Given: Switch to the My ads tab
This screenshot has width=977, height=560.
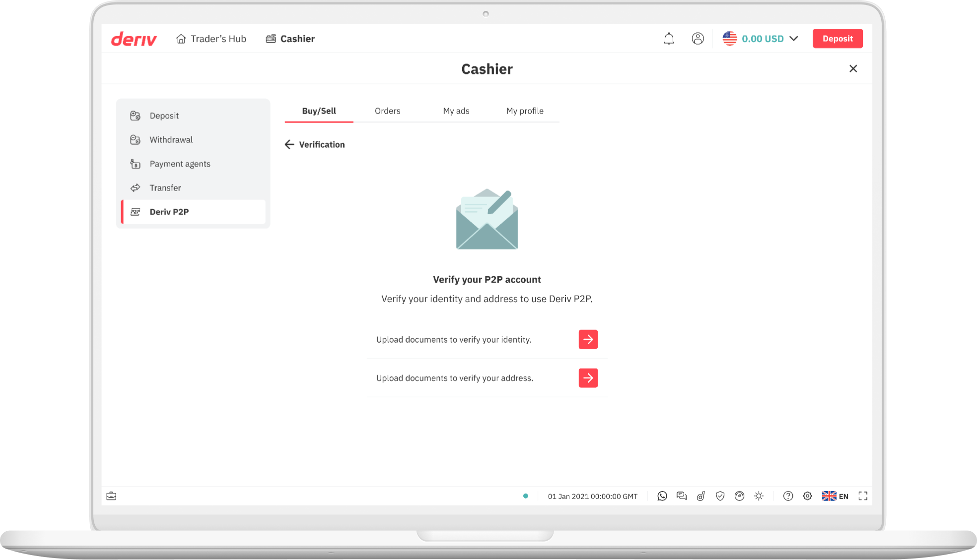Looking at the screenshot, I should 456,111.
